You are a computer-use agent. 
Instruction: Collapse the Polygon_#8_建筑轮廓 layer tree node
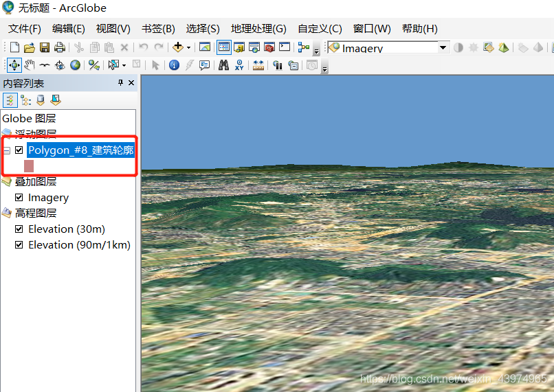(x=7, y=150)
